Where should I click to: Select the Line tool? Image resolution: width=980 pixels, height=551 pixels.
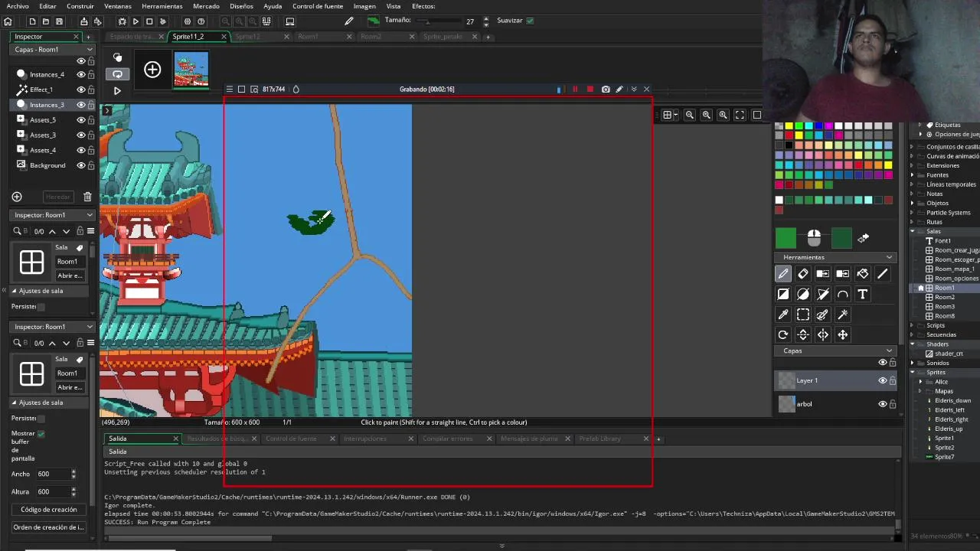(883, 274)
